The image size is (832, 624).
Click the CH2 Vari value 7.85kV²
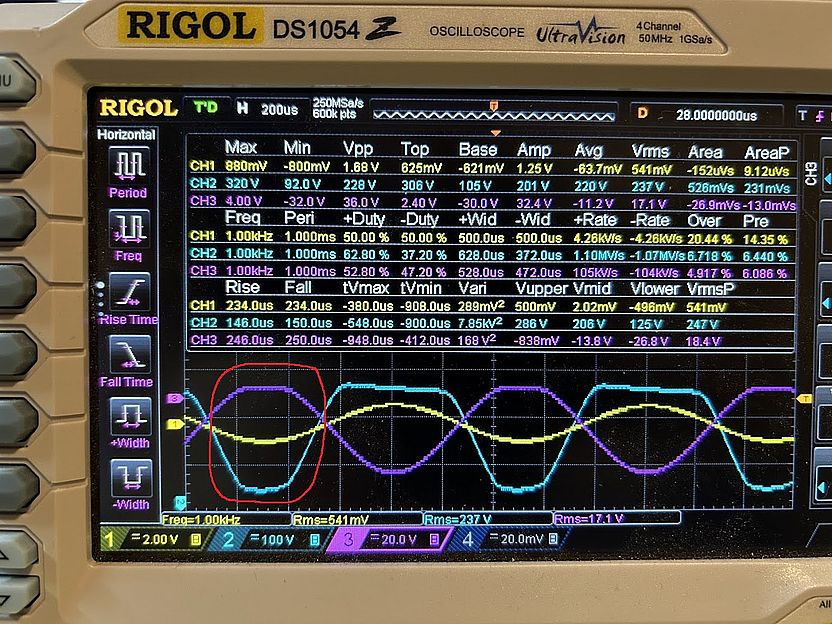point(480,323)
